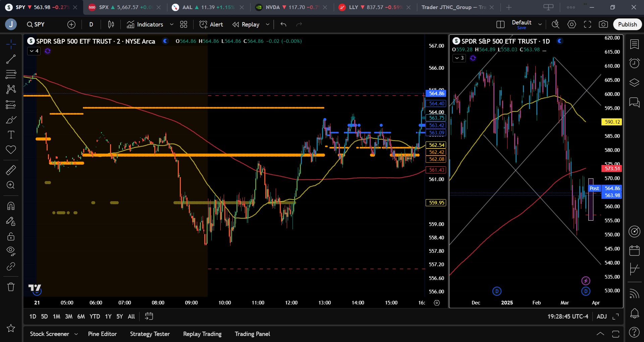Undo the last chart action

coord(283,24)
